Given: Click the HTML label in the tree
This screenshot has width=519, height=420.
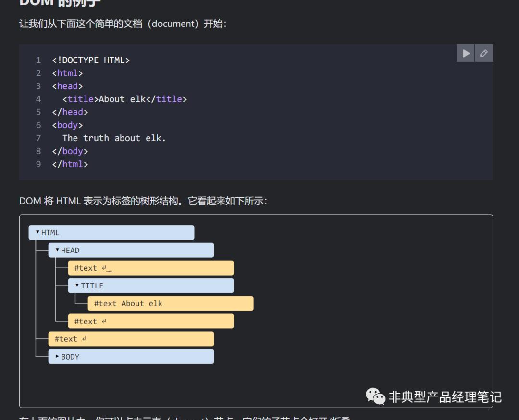Looking at the screenshot, I should pos(50,232).
